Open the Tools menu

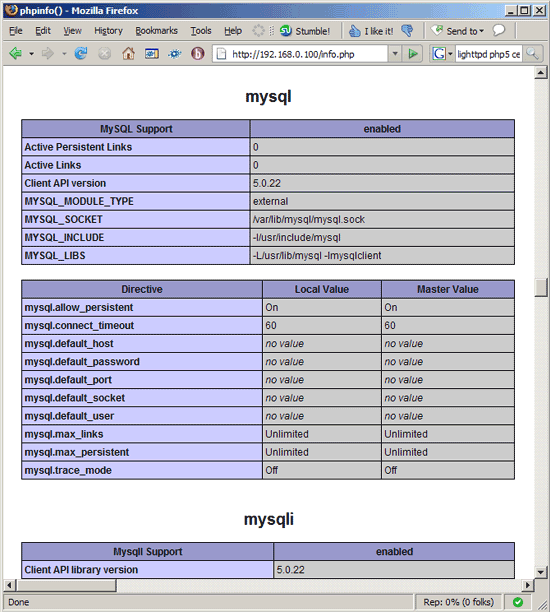pyautogui.click(x=201, y=31)
